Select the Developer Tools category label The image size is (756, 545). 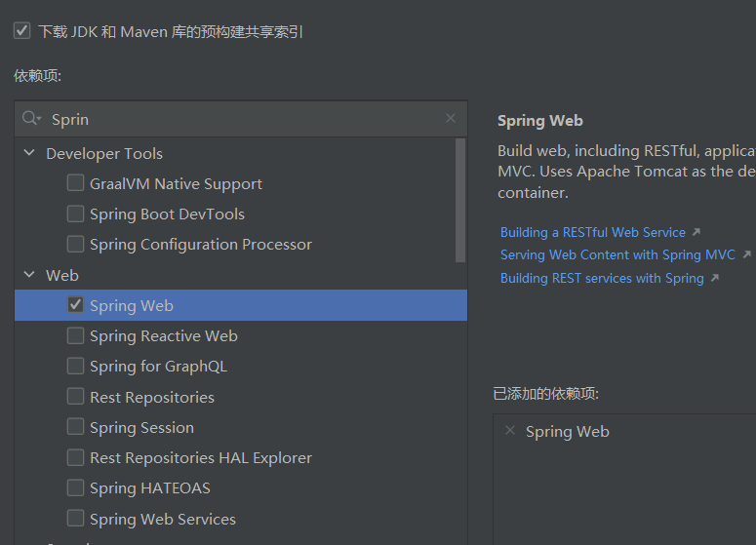pyautogui.click(x=104, y=153)
